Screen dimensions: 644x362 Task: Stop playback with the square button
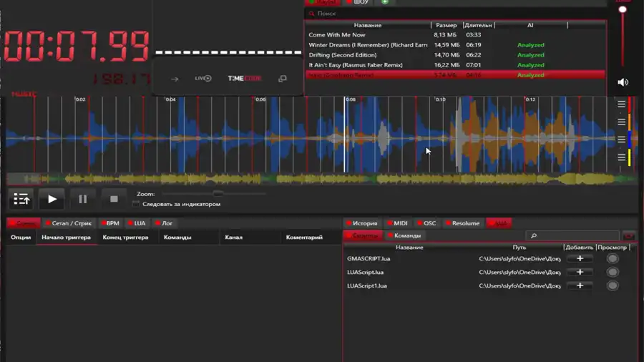pos(114,199)
